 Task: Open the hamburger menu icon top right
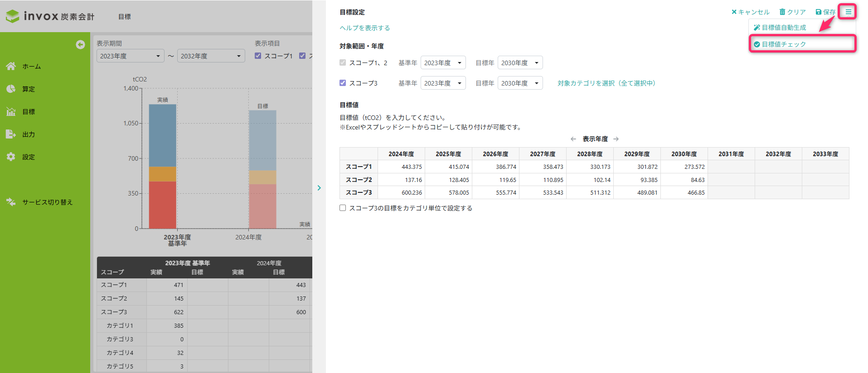(848, 12)
